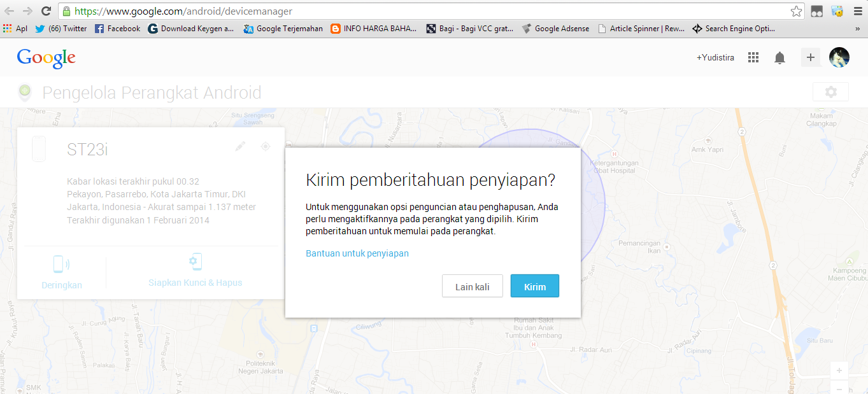Open Bagi - Bagi VCC bookmark
Screen dimensions: 868x394
point(470,29)
